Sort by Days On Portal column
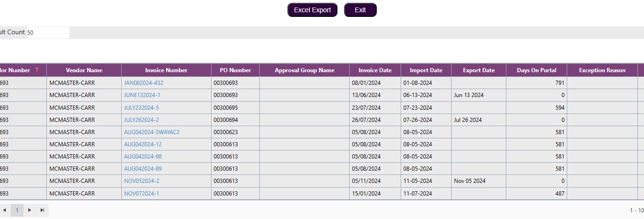The image size is (644, 219). pos(536,70)
